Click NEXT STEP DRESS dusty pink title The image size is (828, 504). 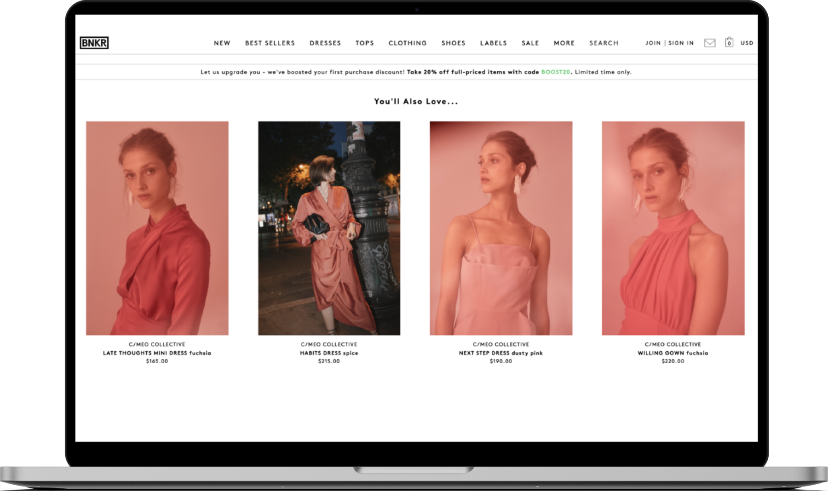[x=501, y=353]
